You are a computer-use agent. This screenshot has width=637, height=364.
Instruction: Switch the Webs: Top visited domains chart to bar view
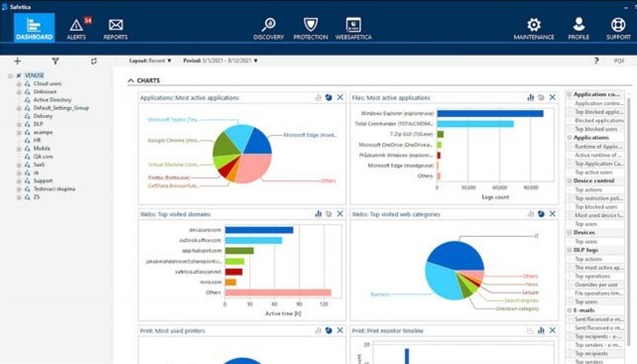coord(318,213)
